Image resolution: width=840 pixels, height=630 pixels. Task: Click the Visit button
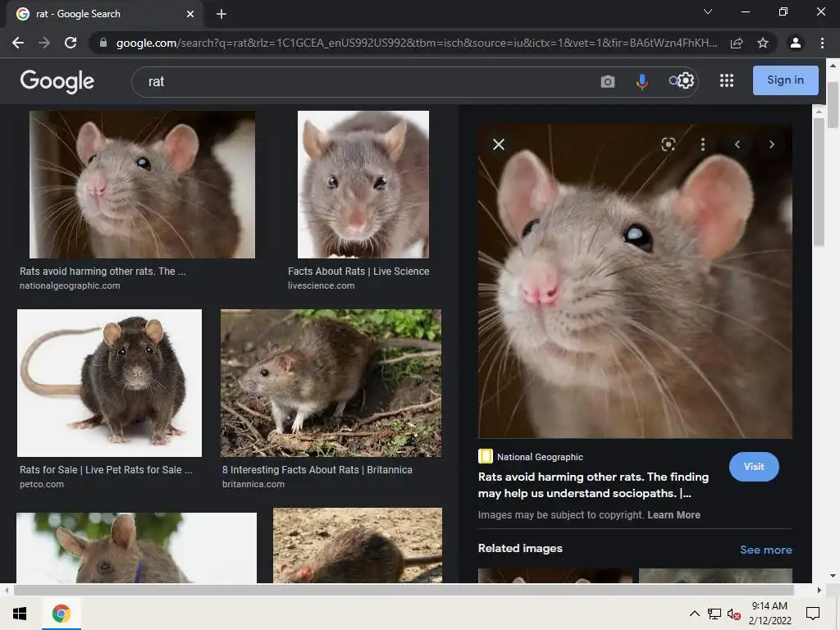[753, 467]
